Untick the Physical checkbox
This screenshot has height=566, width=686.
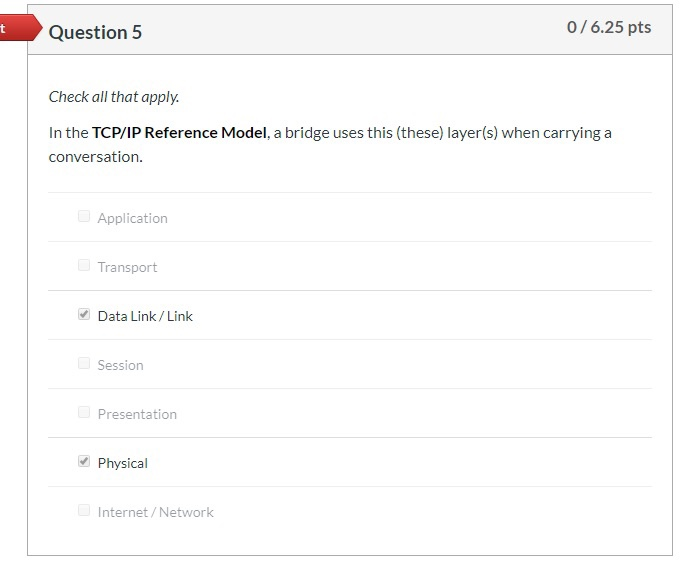tap(84, 462)
